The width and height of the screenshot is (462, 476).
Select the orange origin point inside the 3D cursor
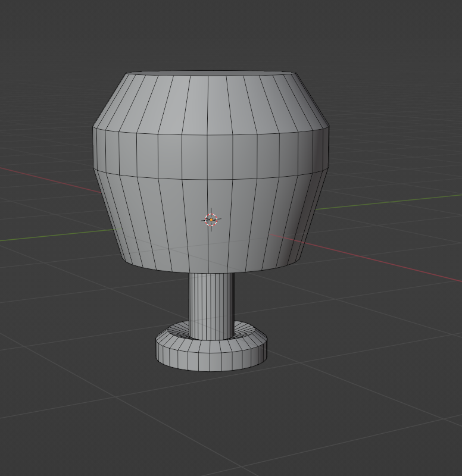pos(211,220)
